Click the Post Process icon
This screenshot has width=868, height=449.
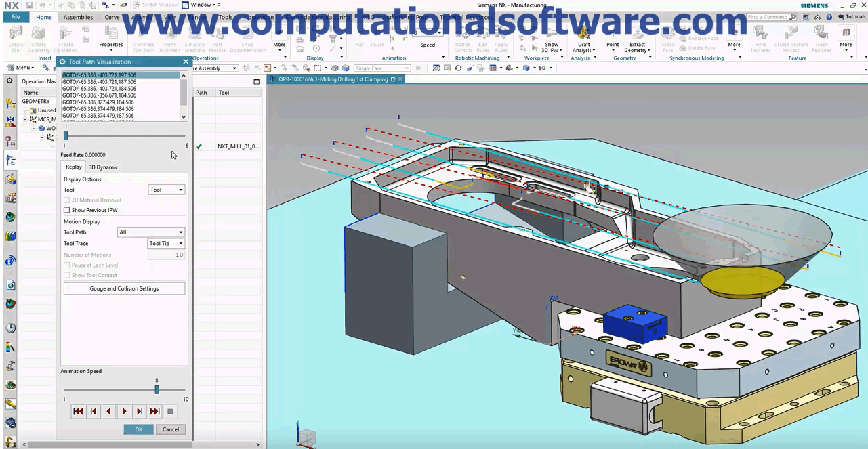pyautogui.click(x=217, y=38)
